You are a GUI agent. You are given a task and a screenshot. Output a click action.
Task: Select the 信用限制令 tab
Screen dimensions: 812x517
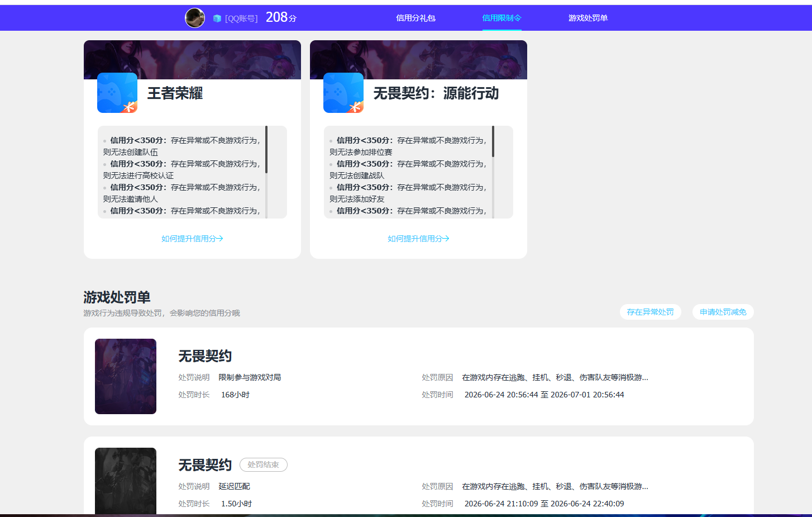(501, 18)
